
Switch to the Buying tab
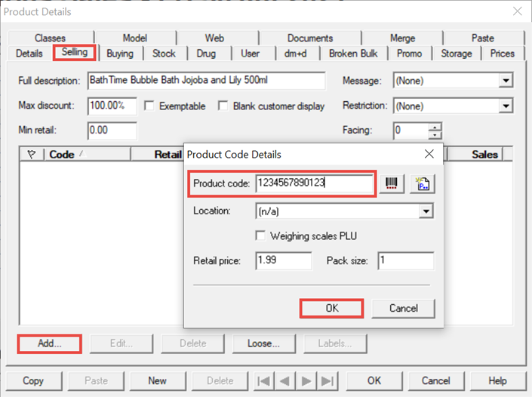[120, 54]
